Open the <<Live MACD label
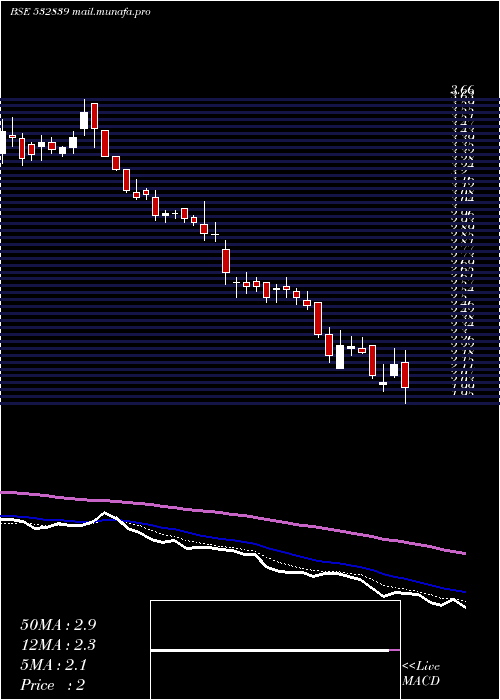The width and height of the screenshot is (500, 700). click(x=421, y=674)
